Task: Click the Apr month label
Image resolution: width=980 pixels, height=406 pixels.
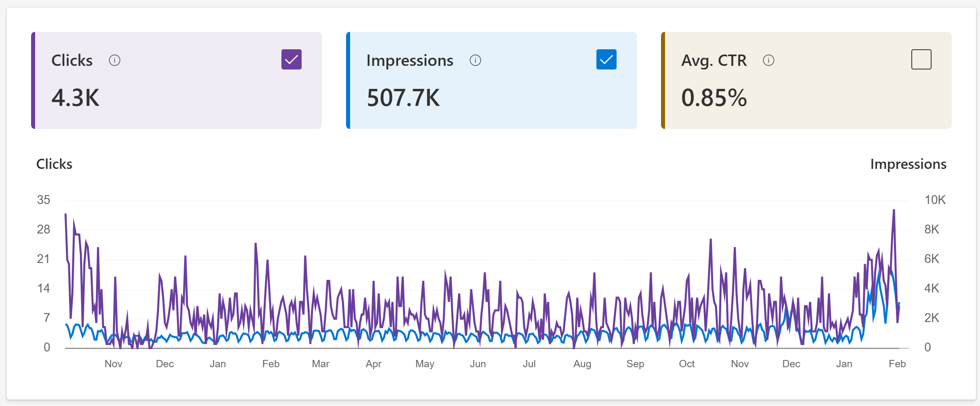Action: [374, 364]
